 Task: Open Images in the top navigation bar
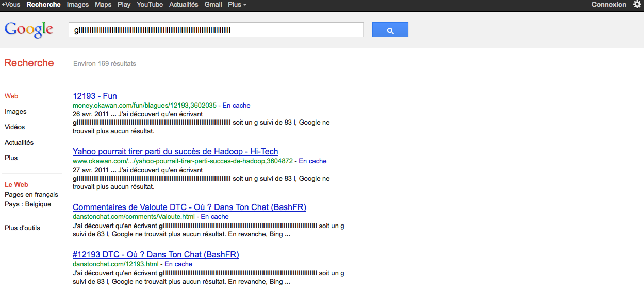[x=78, y=5]
